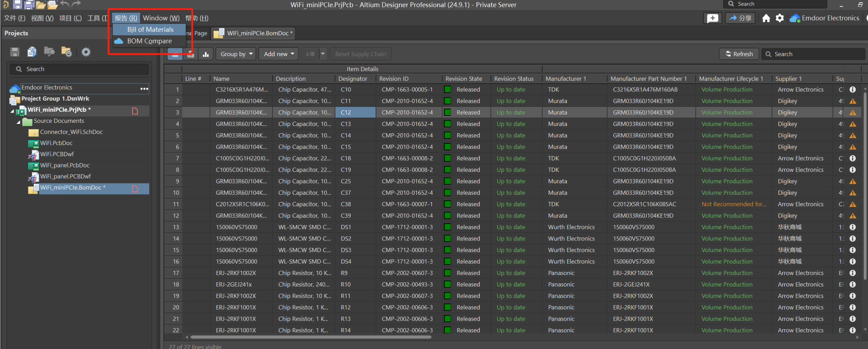Click the save icon in Projects panel
The image size is (868, 349).
(x=15, y=52)
